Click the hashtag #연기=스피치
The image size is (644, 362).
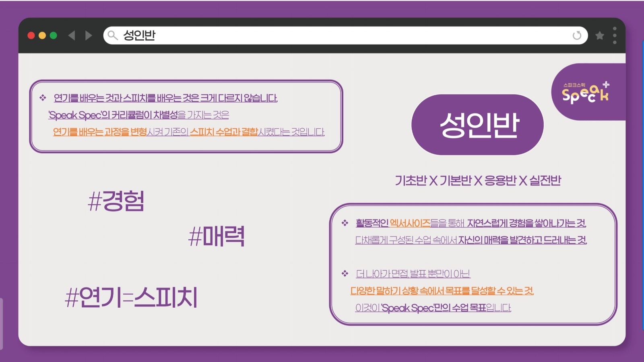click(x=131, y=298)
